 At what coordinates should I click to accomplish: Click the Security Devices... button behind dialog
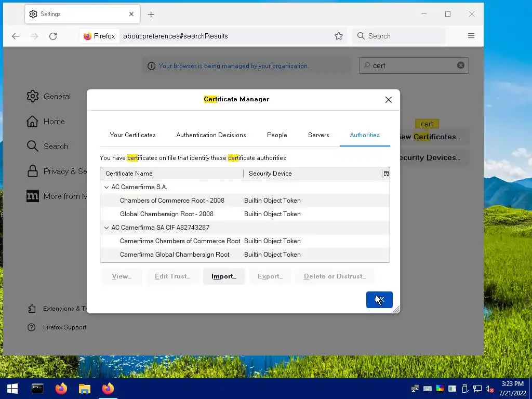[435, 157]
